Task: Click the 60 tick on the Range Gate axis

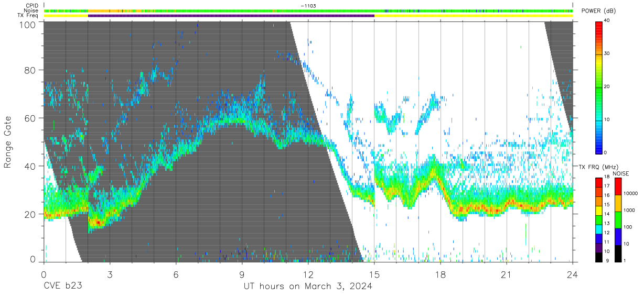Action: click(x=29, y=118)
